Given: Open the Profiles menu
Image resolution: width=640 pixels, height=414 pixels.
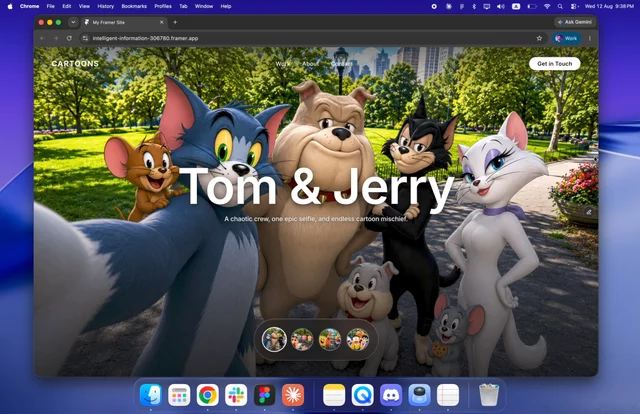Looking at the screenshot, I should (163, 6).
